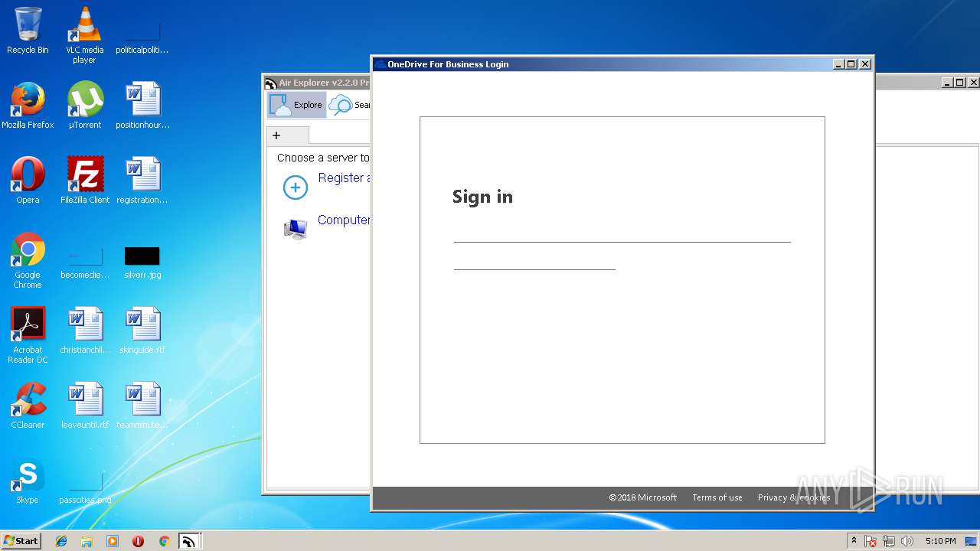This screenshot has width=980, height=551.
Task: Minimize the OneDrive login window
Action: 838,64
